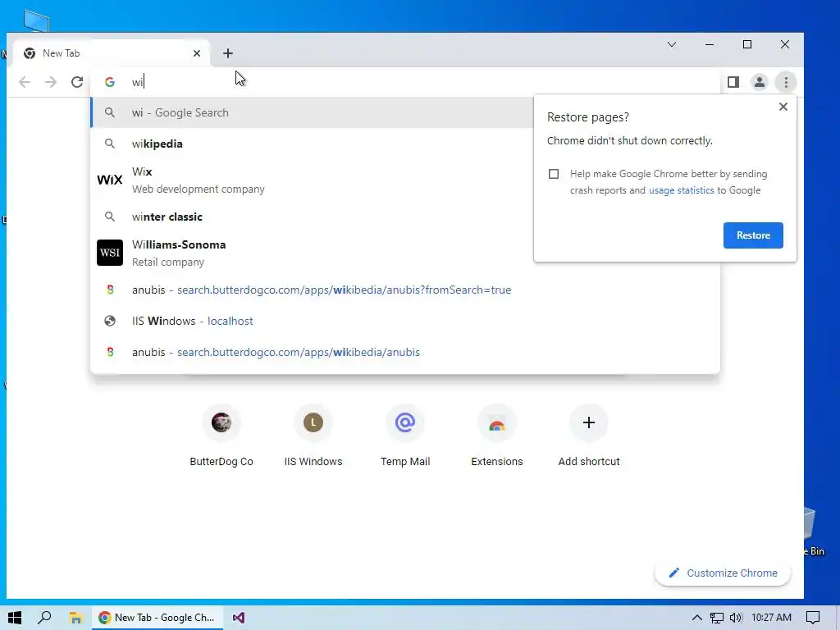Click the browser Back arrow
The image size is (840, 630).
25,82
